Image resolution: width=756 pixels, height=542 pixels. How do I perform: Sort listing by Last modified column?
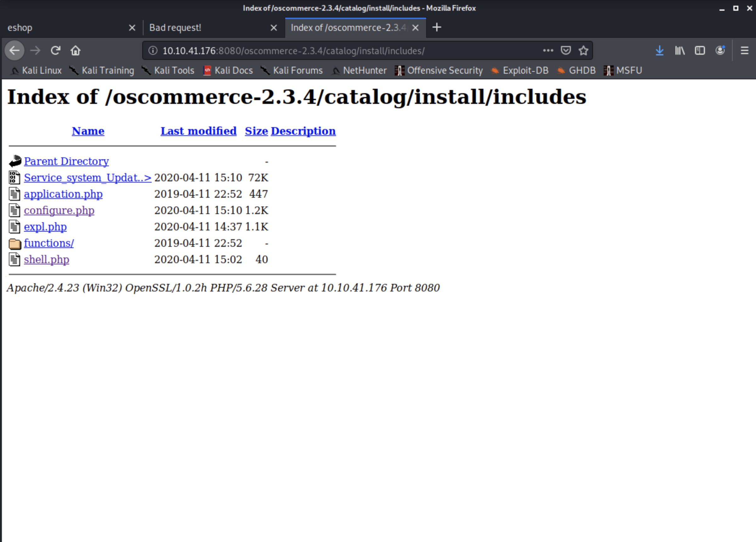[x=198, y=131]
